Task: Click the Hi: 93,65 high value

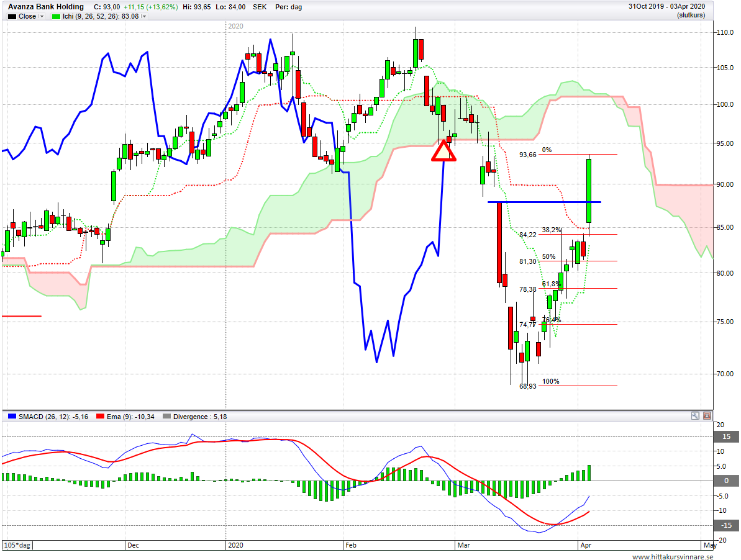Action: coord(197,7)
